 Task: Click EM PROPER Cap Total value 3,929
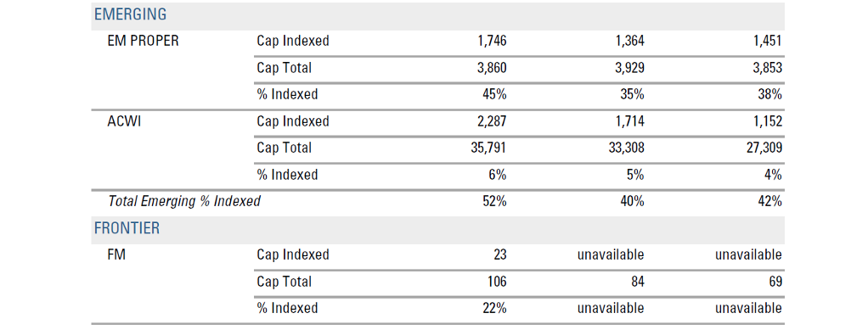(x=629, y=67)
